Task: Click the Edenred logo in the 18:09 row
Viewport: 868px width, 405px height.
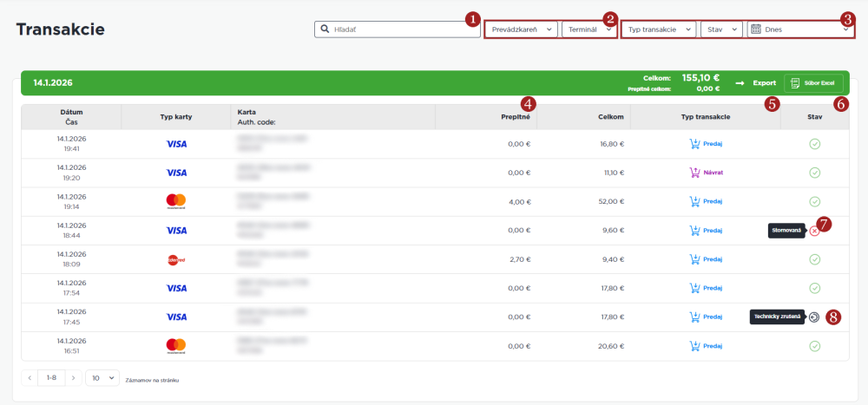Action: (176, 259)
